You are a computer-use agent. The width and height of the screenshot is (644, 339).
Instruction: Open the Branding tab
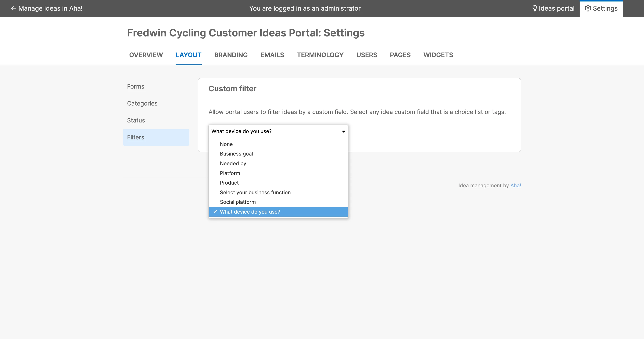tap(231, 55)
